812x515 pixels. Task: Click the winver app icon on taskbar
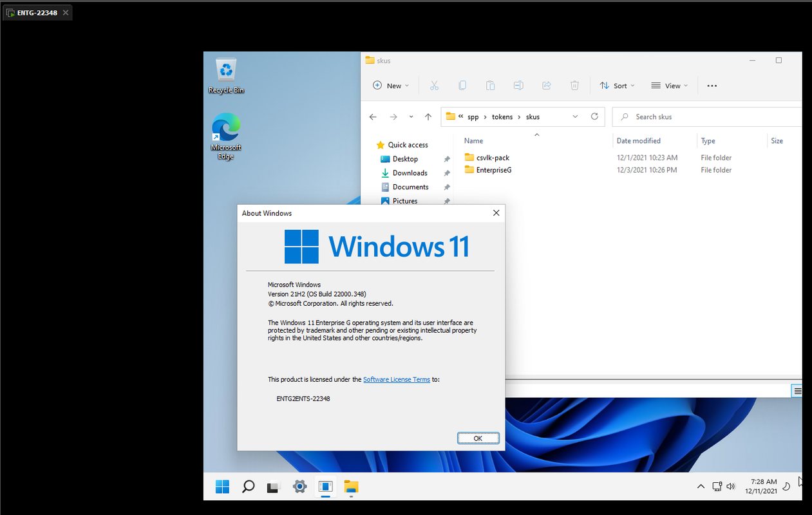click(x=325, y=487)
